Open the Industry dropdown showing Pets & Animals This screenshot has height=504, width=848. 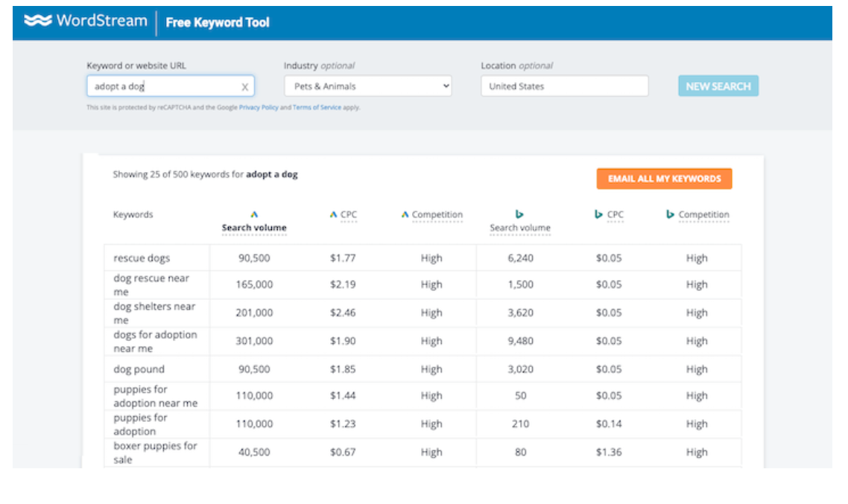pos(368,86)
